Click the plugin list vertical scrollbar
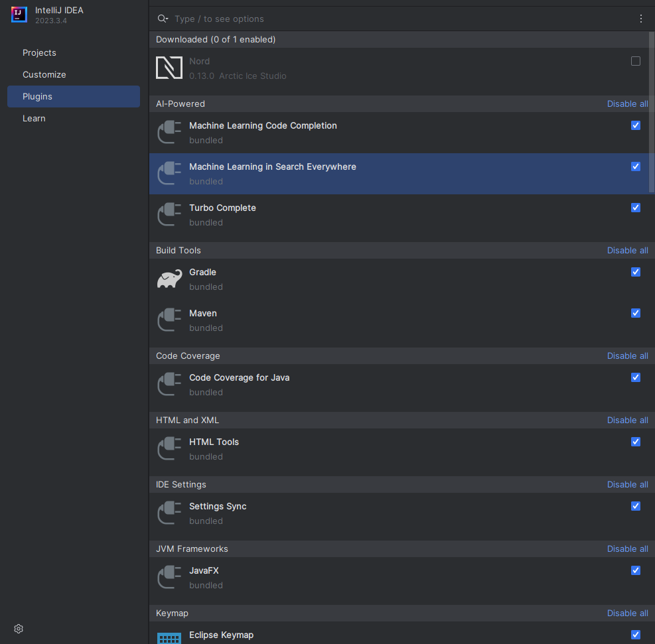Image resolution: width=655 pixels, height=644 pixels. 652,113
